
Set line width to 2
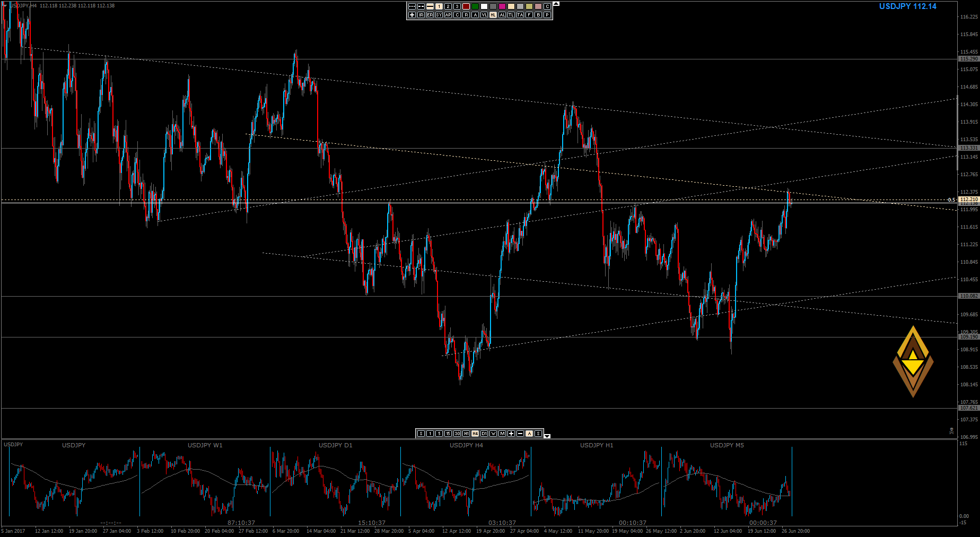tap(448, 6)
